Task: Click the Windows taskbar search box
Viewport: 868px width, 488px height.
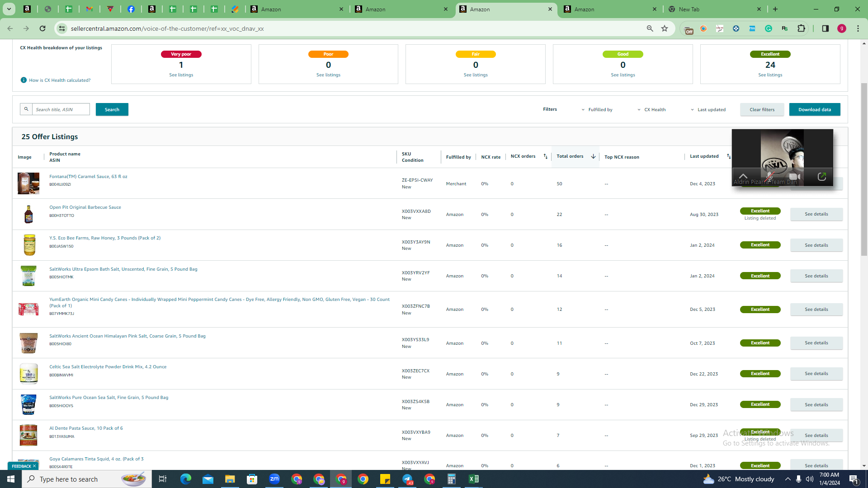Action: (87, 479)
